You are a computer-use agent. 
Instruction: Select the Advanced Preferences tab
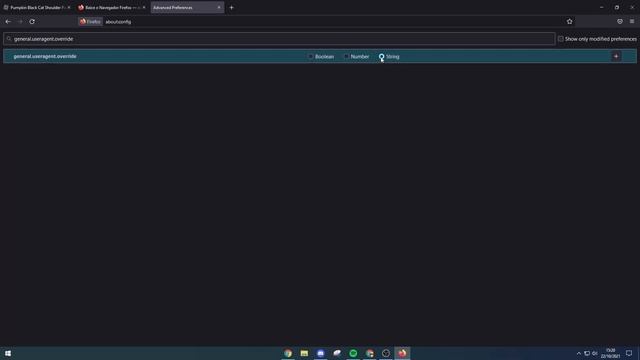click(x=187, y=7)
